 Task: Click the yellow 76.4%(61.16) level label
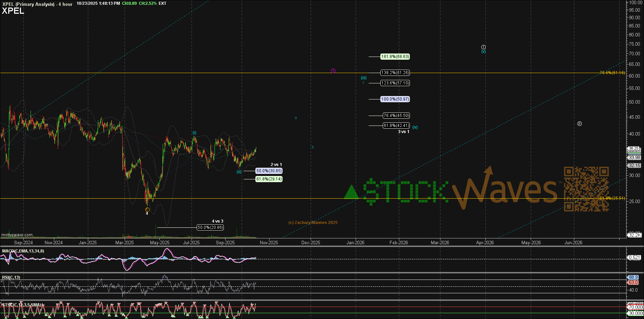612,73
